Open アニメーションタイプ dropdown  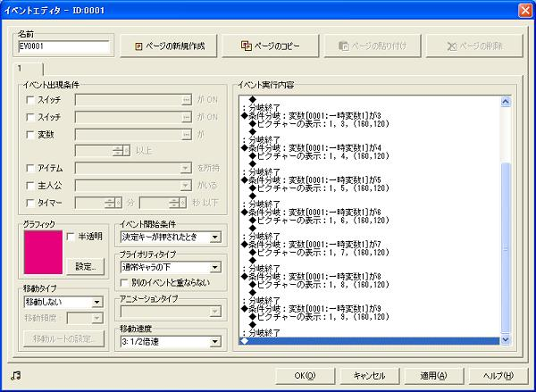[x=214, y=312]
